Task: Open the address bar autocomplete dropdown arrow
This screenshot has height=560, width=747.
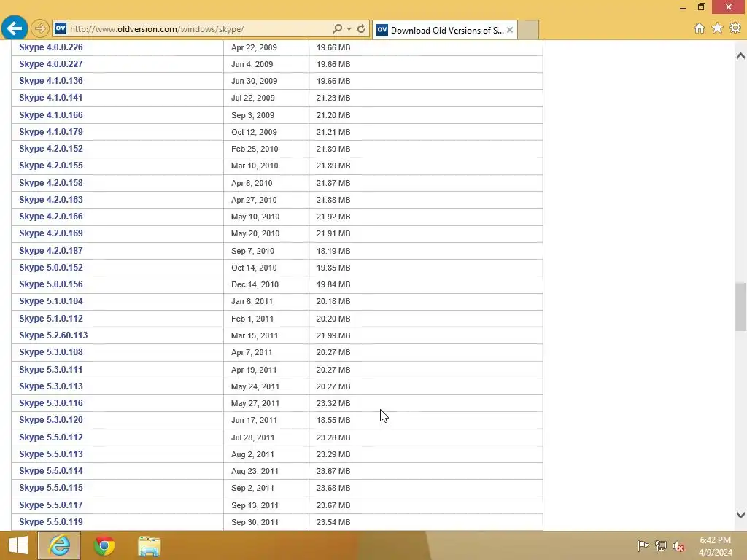Action: (x=349, y=29)
